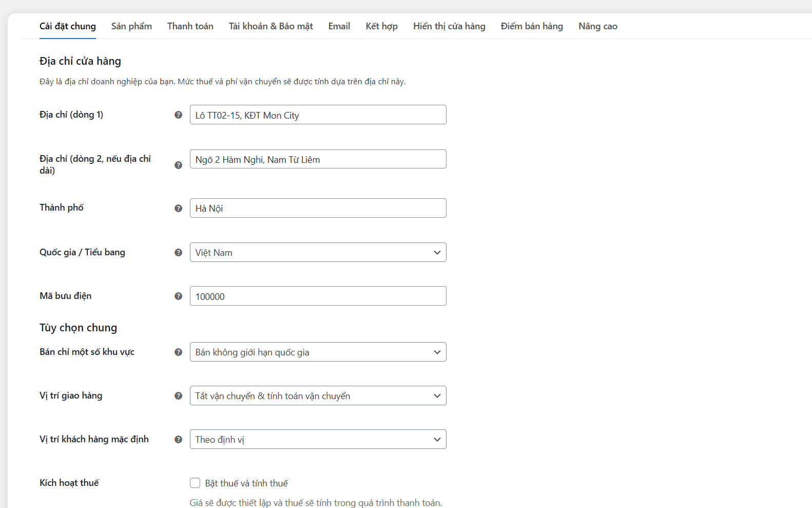Enable the Bật thuế và tính thuế checkbox
Screen dimensions: 812x508
tap(195, 483)
